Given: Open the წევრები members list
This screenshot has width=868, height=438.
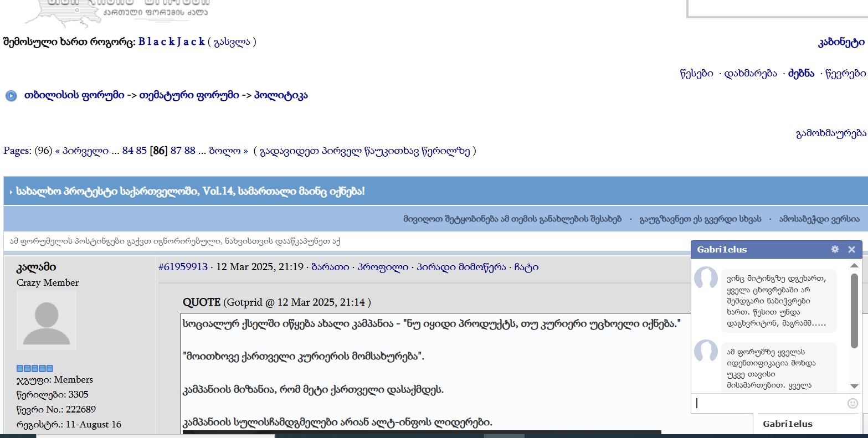Looking at the screenshot, I should pyautogui.click(x=845, y=73).
